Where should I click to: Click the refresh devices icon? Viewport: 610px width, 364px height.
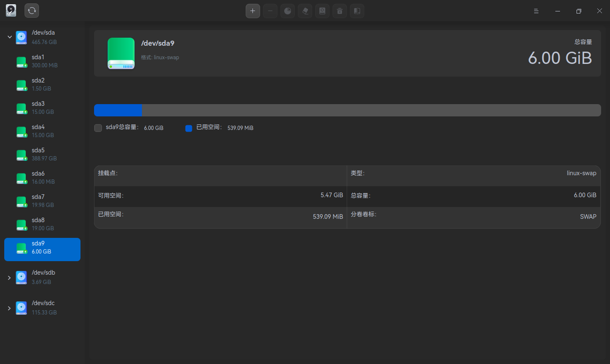coord(32,11)
